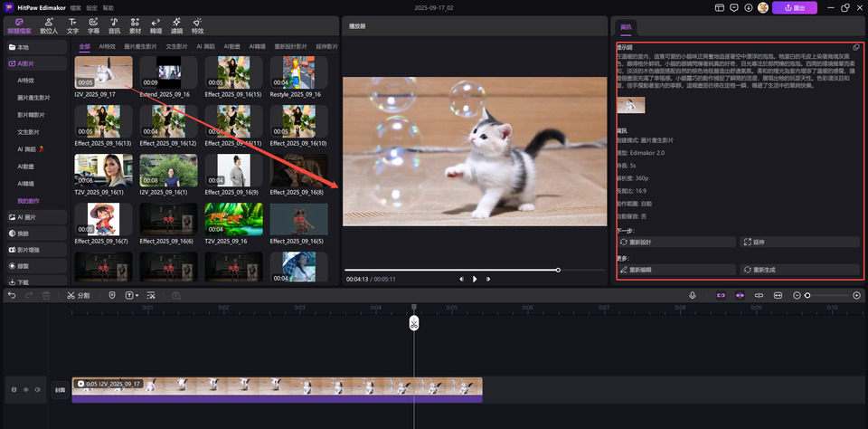Image resolution: width=868 pixels, height=429 pixels.
Task: Click the microphone voice-over record icon
Action: (x=693, y=295)
